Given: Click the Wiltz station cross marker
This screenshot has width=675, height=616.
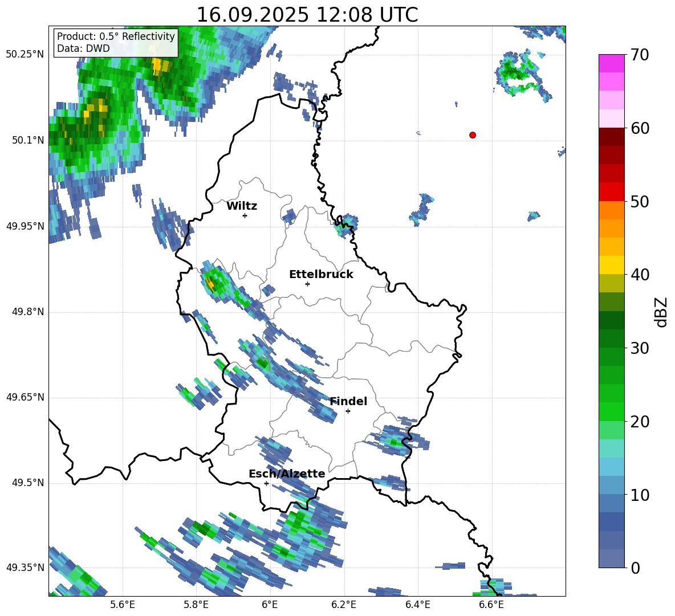Looking at the screenshot, I should point(245,215).
